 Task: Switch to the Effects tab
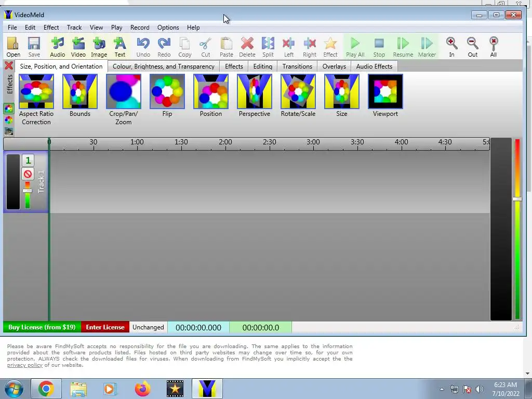(x=234, y=66)
